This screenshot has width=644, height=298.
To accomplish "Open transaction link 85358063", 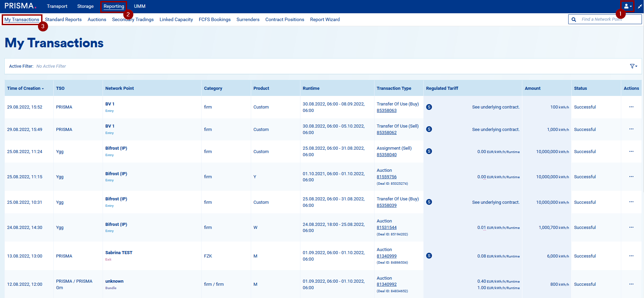I will pyautogui.click(x=386, y=111).
